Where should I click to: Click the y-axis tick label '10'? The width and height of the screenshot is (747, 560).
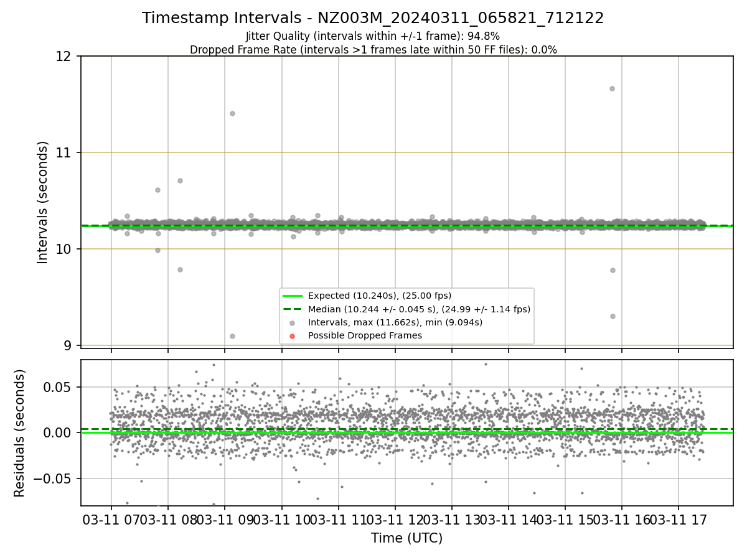pos(65,250)
